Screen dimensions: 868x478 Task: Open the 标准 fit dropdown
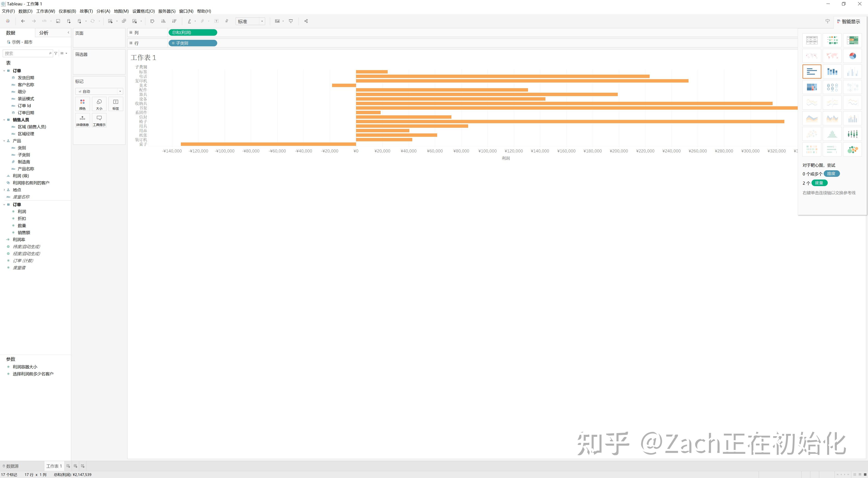250,21
